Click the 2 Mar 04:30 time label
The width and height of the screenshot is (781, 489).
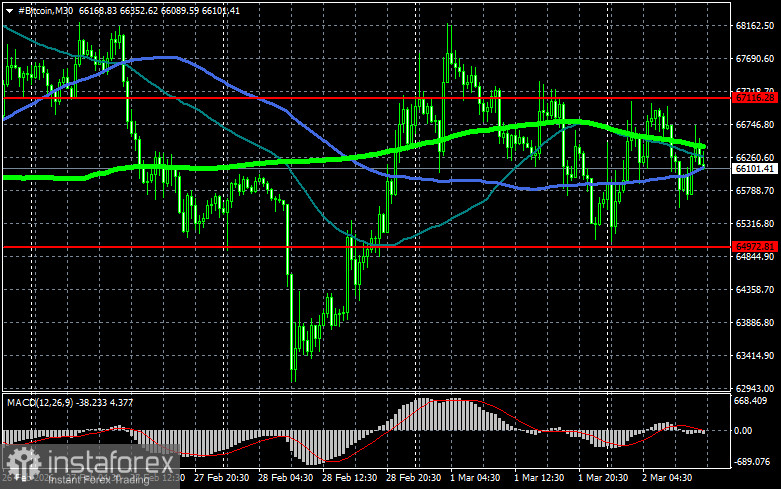[x=667, y=477]
